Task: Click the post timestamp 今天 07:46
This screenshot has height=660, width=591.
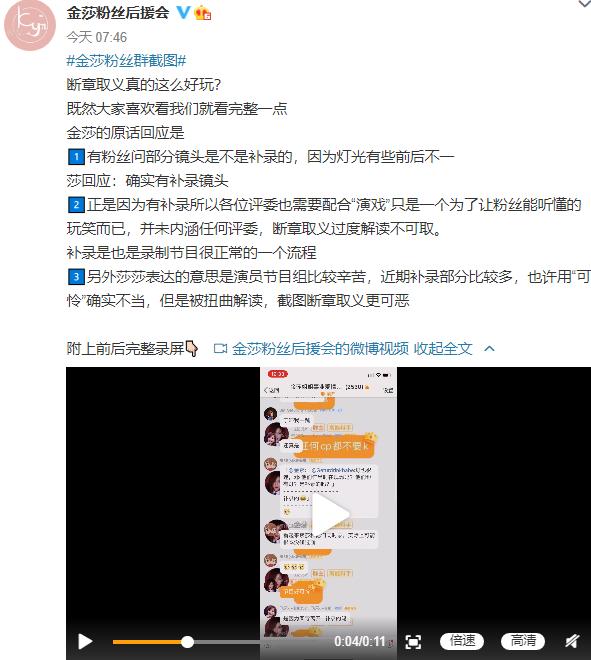Action: point(96,37)
